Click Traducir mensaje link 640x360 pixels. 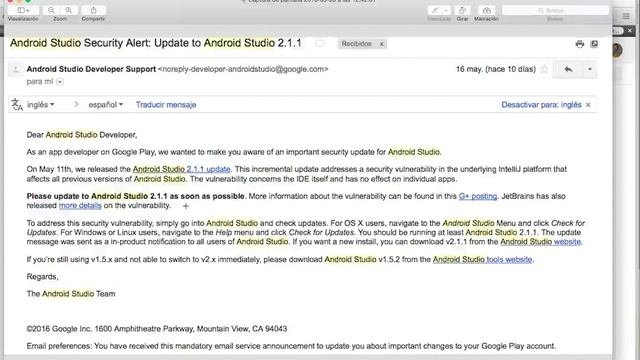pyautogui.click(x=166, y=105)
